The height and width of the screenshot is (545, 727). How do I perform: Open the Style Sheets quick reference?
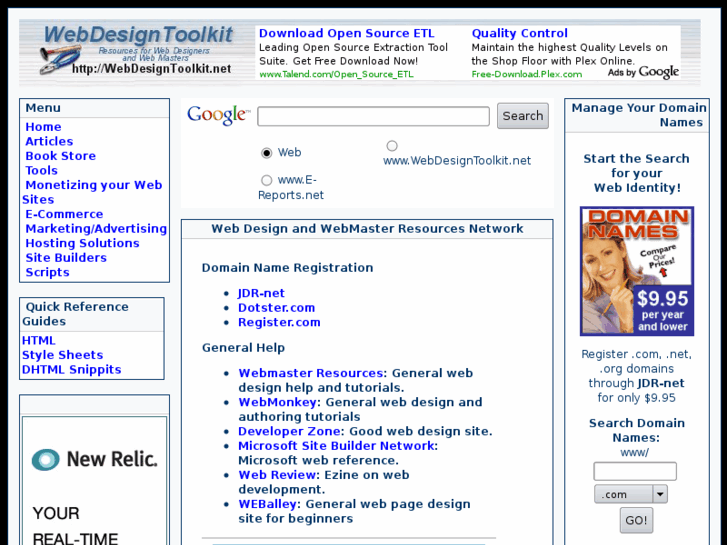pos(62,355)
